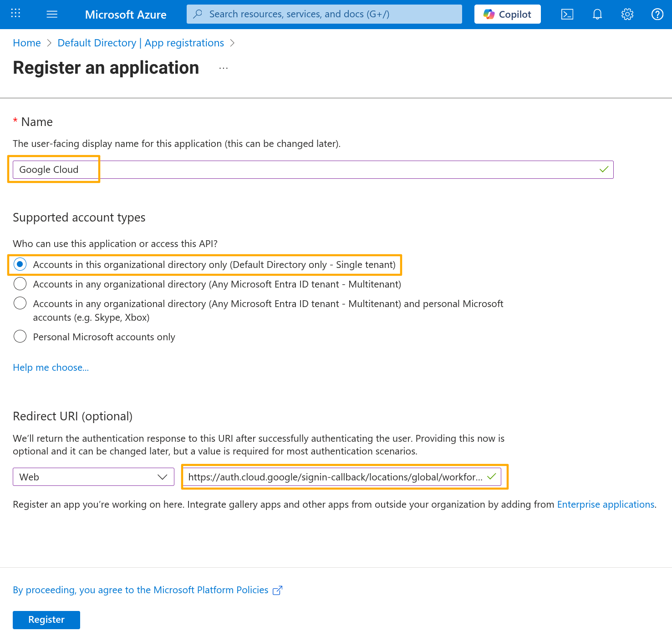Open the portal settings gear

coord(627,14)
